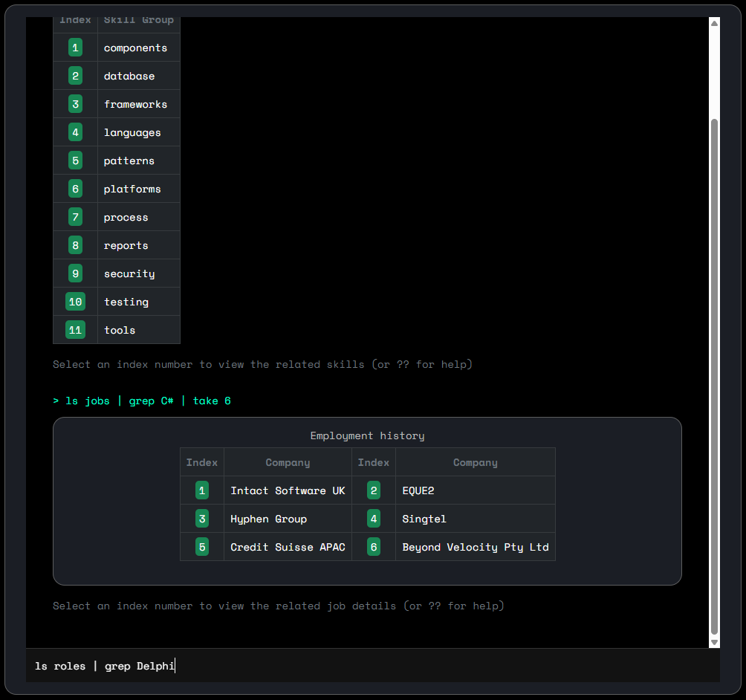This screenshot has height=700, width=746.
Task: Click the 'frameworks' skill group text
Action: point(135,104)
